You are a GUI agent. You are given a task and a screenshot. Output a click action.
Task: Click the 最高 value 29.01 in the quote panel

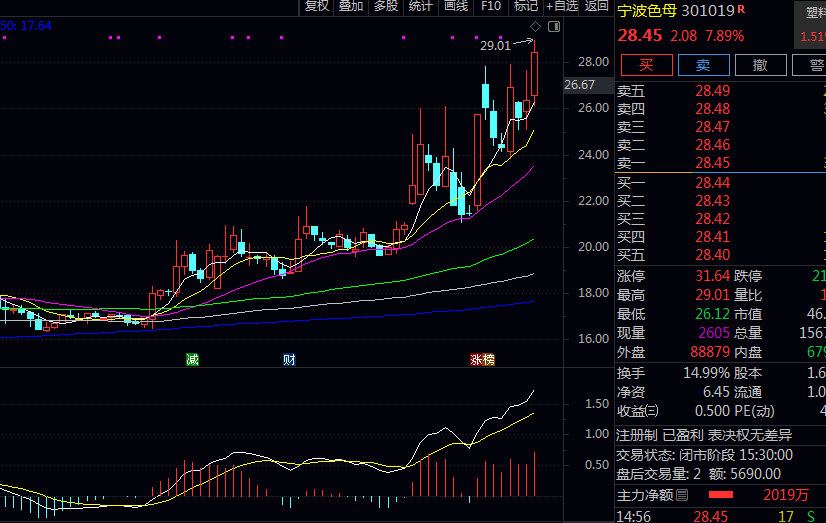click(x=712, y=294)
